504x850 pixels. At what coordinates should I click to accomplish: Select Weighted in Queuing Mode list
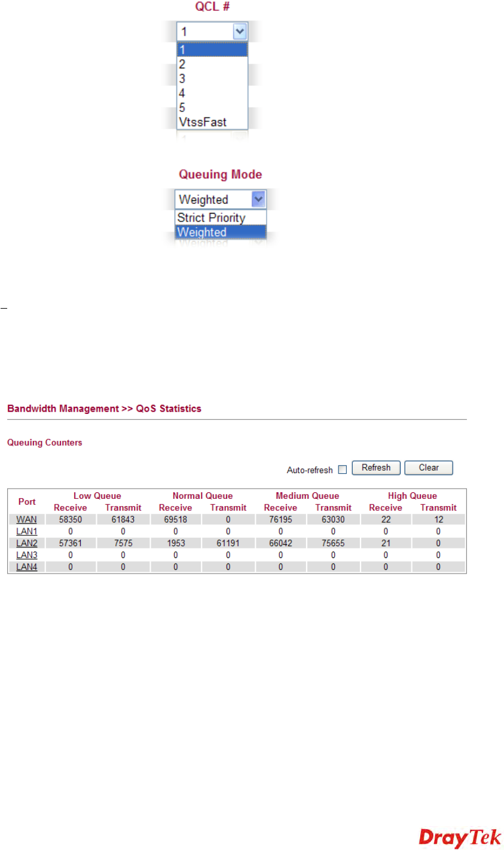click(x=221, y=232)
